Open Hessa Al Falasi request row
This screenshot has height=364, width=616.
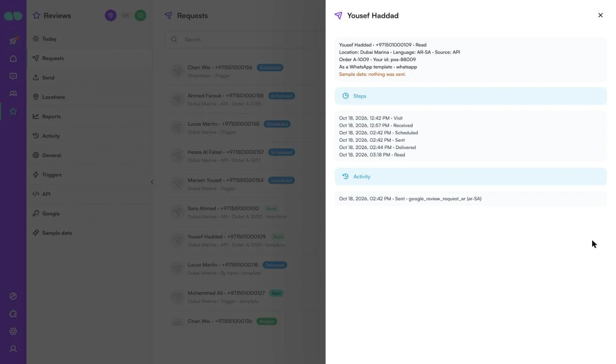click(x=246, y=156)
